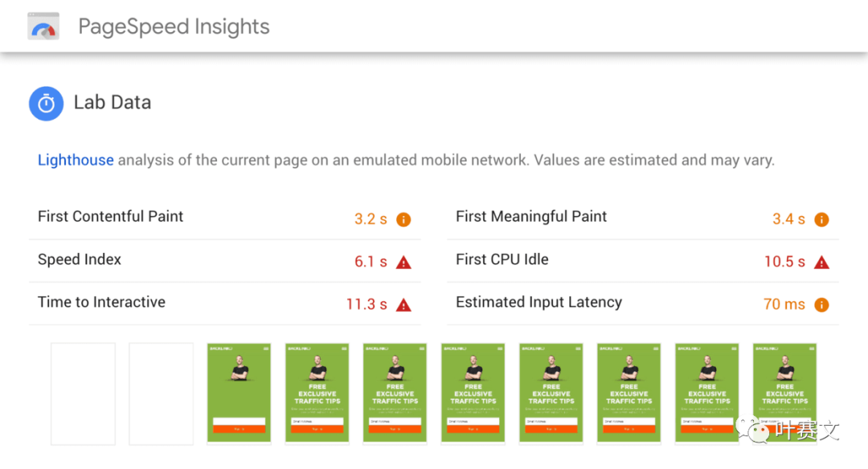Screen dimensions: 868x469
Task: Click the Lab Data section heading
Action: pos(113,103)
